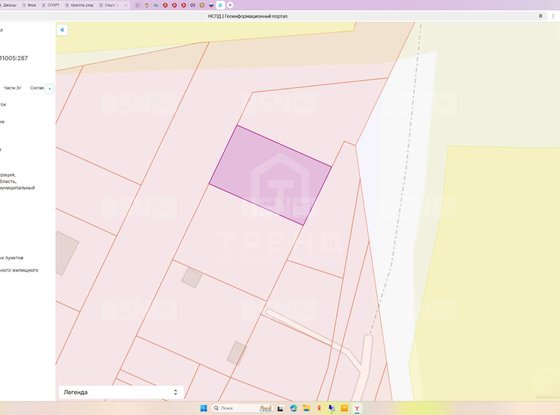Image resolution: width=560 pixels, height=415 pixels.
Task: Switch to the browser tab with Russian flag icon
Action: (x=211, y=5)
